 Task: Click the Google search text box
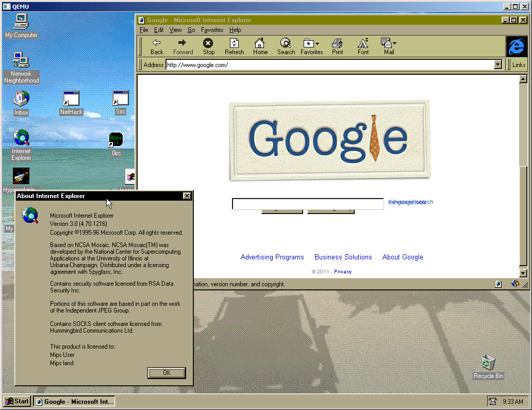[x=308, y=204]
